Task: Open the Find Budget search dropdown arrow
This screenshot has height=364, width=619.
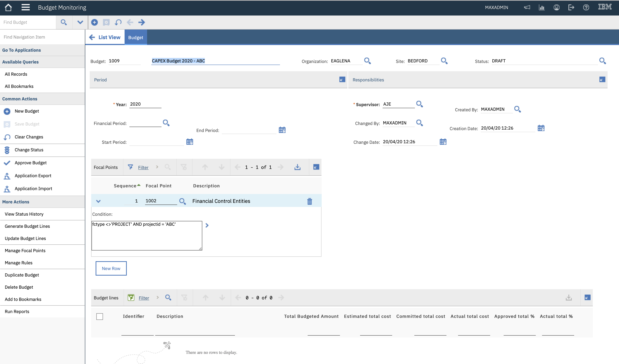Action: (80, 22)
